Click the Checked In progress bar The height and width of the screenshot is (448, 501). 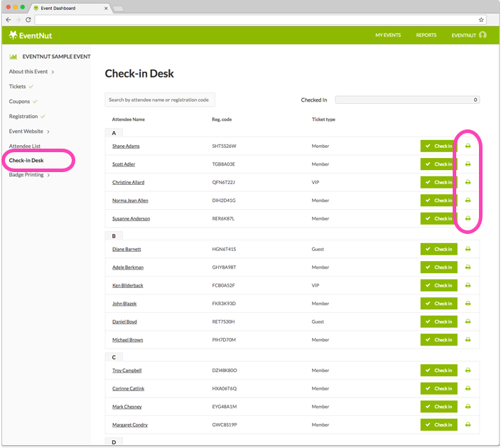point(407,100)
